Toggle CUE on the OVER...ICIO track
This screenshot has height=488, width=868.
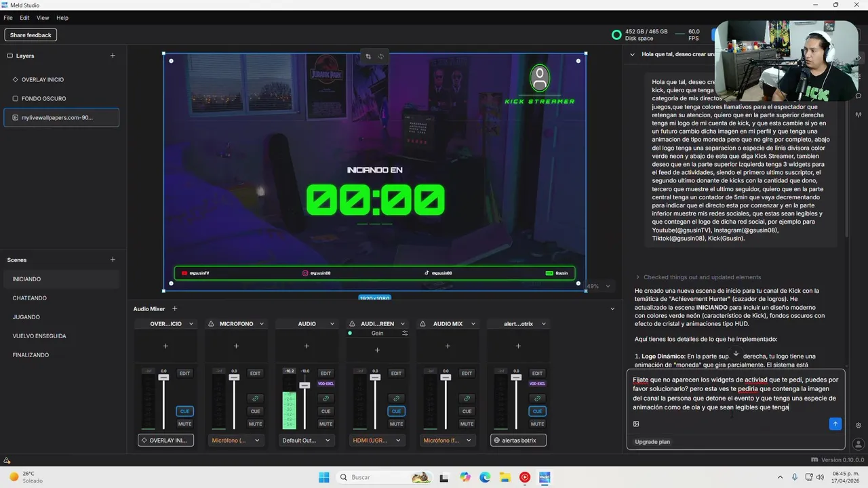click(x=184, y=411)
